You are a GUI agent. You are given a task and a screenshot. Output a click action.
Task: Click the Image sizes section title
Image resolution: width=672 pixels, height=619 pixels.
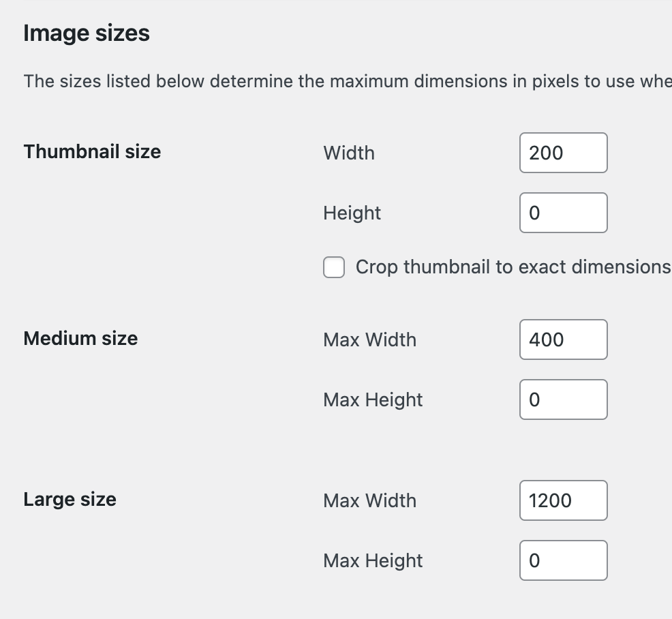(87, 33)
